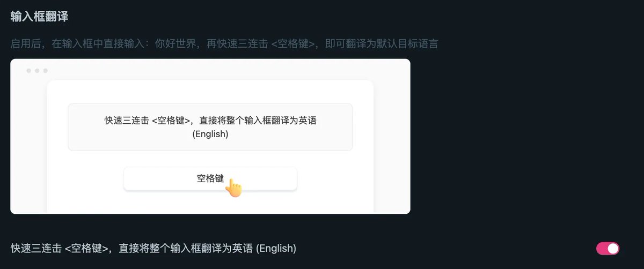This screenshot has width=644, height=269.
Task: Click the pointing hand cursor icon
Action: 233,188
